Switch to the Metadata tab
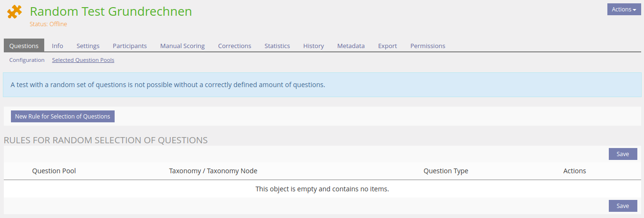Screen dimensions: 644x218 click(351, 46)
